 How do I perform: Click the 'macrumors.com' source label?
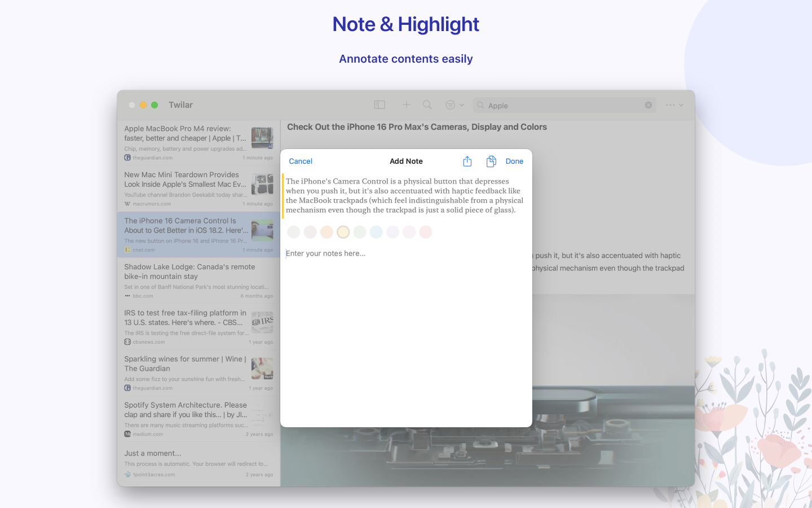click(152, 204)
